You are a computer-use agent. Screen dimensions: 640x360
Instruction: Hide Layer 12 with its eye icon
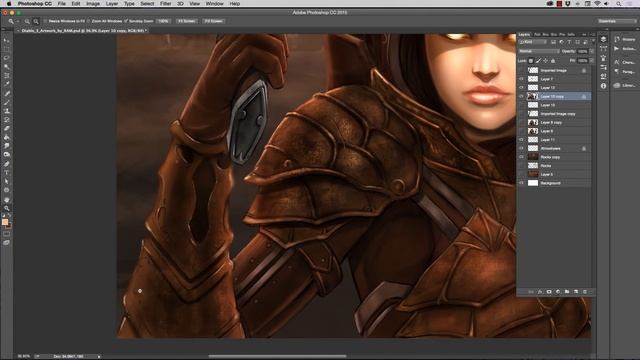[x=521, y=88]
